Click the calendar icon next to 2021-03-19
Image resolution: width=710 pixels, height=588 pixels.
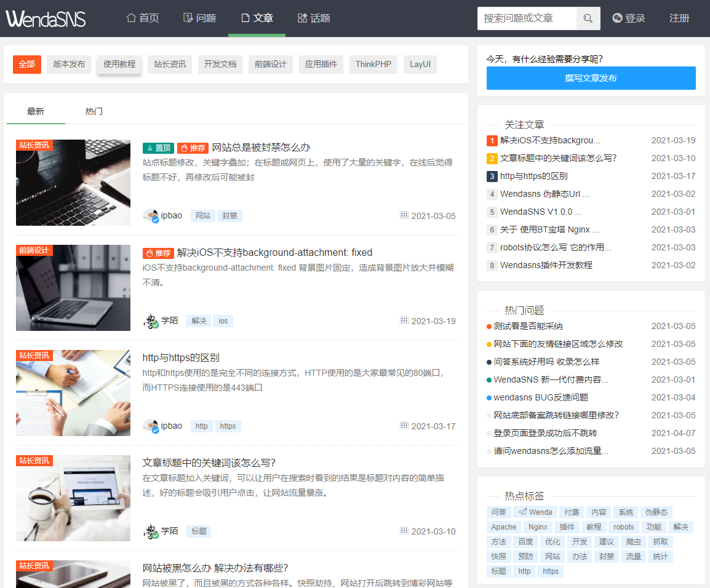[x=404, y=320]
